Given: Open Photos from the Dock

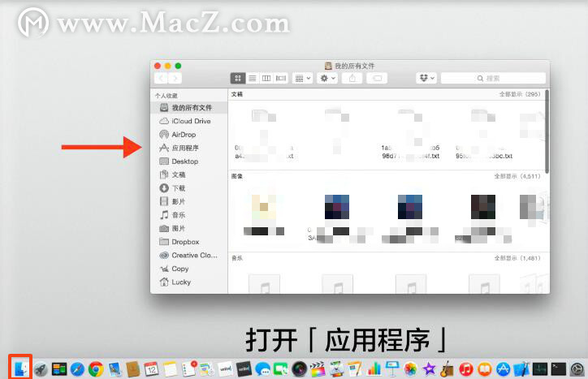Looking at the screenshot, I should point(410,369).
